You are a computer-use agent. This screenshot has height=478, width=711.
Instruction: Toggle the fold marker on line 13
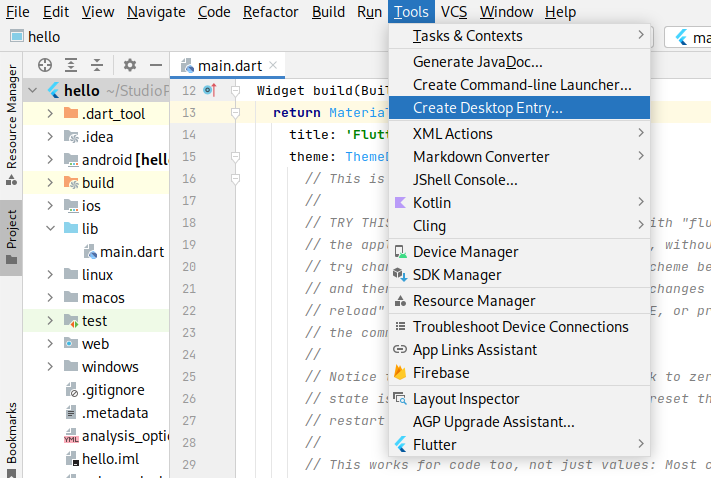coord(235,112)
